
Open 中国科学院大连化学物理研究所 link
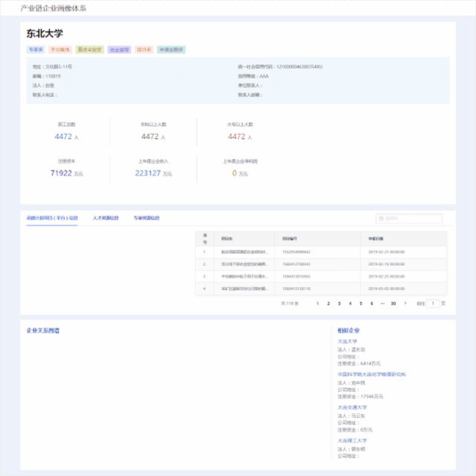pyautogui.click(x=371, y=374)
